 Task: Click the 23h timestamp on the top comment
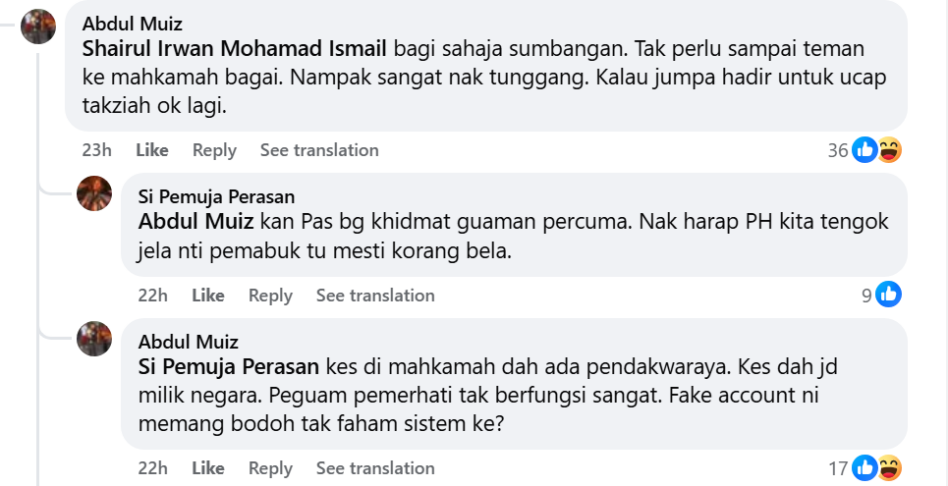point(97,150)
